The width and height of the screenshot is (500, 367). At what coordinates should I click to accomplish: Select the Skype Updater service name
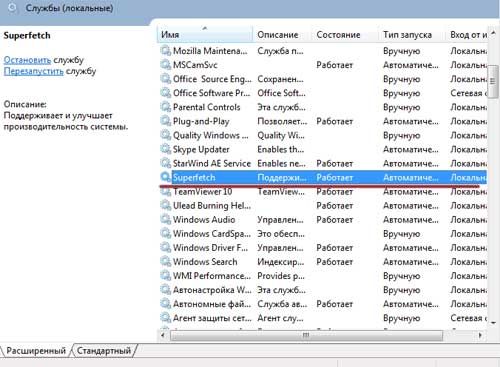(201, 149)
